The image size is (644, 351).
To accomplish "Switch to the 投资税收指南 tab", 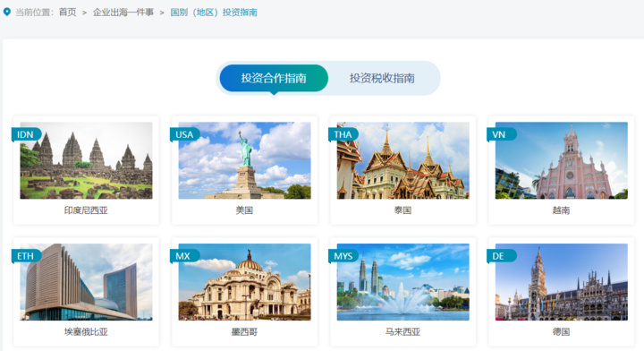I will (x=382, y=78).
